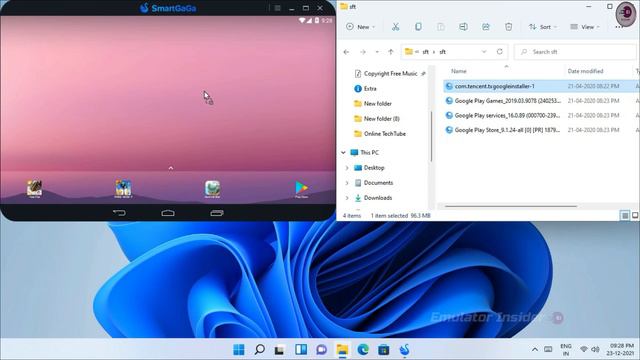640x360 pixels.
Task: Click the ENG IN language indicator
Action: (x=566, y=350)
